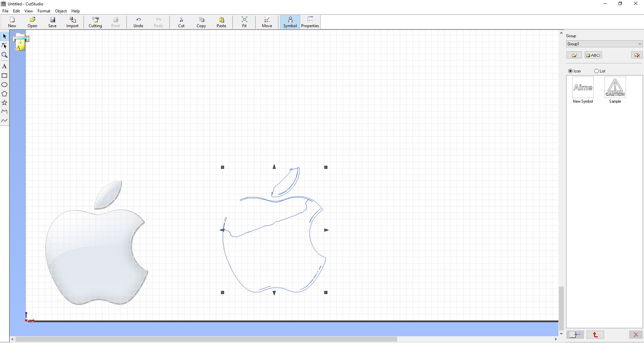Click the bottom-center arrow handle of selection
Viewport: 644px width, 343px height.
[274, 293]
